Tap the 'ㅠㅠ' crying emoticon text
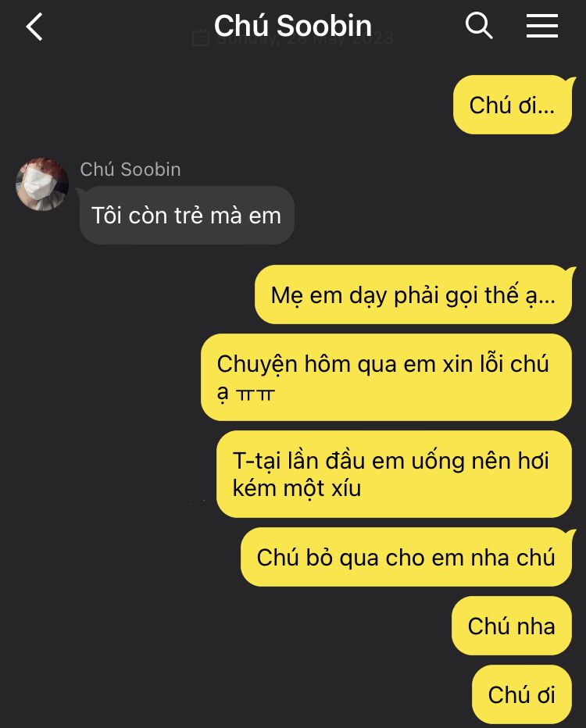This screenshot has height=728, width=586. point(255,394)
